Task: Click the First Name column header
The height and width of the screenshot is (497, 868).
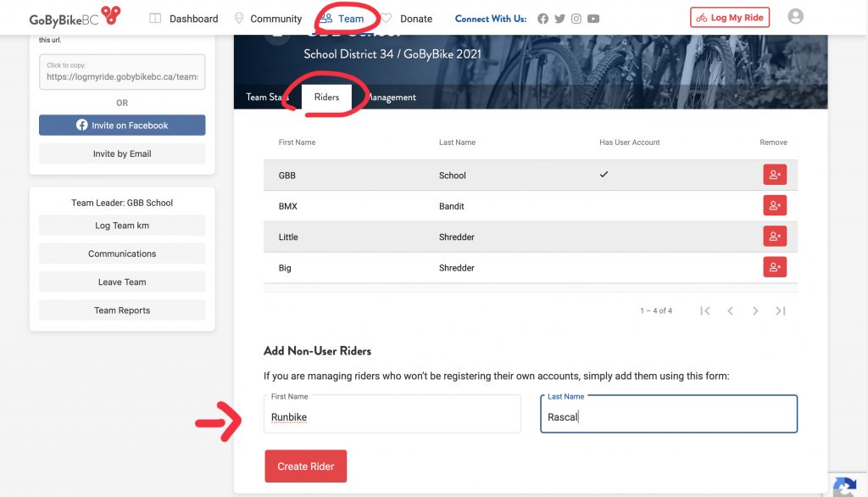Action: 297,142
